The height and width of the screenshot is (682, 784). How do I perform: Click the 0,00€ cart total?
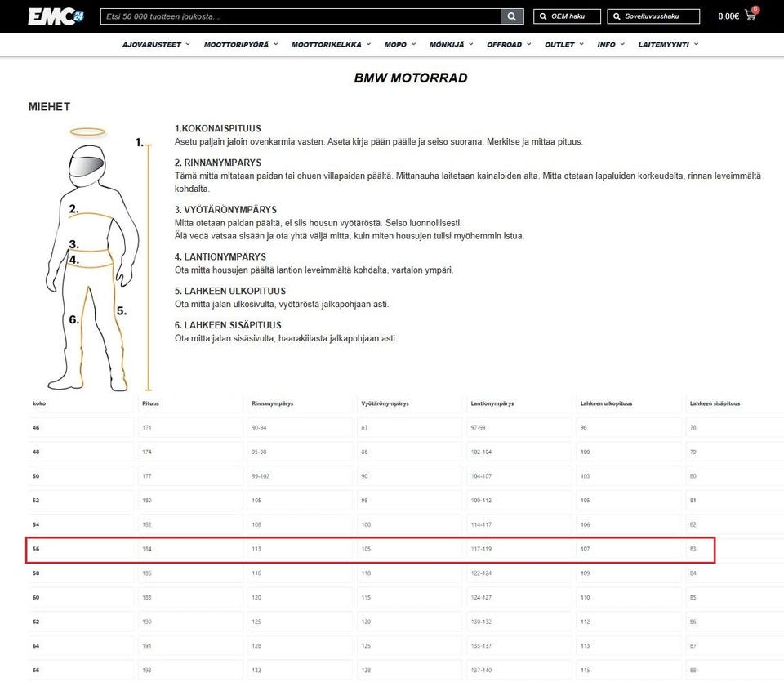tap(728, 16)
